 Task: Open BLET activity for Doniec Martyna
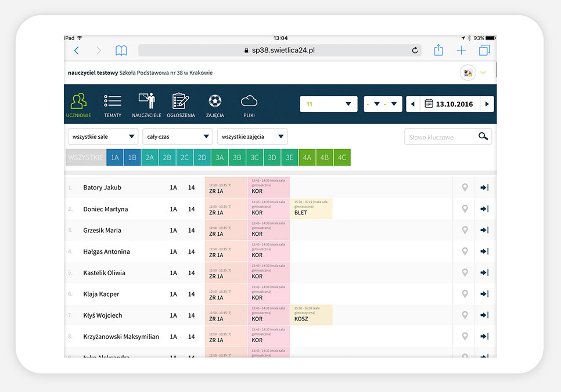(x=311, y=208)
